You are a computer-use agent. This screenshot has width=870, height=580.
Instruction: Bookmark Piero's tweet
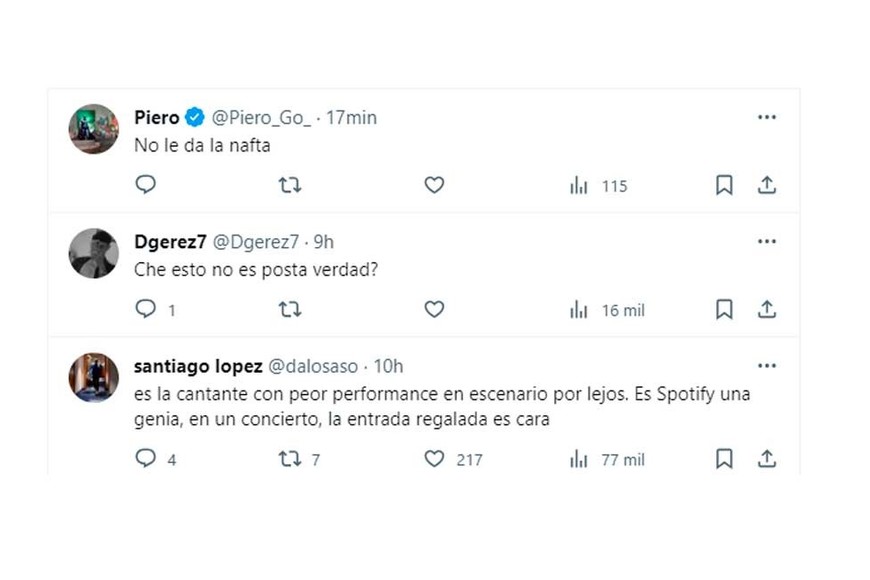pyautogui.click(x=724, y=185)
